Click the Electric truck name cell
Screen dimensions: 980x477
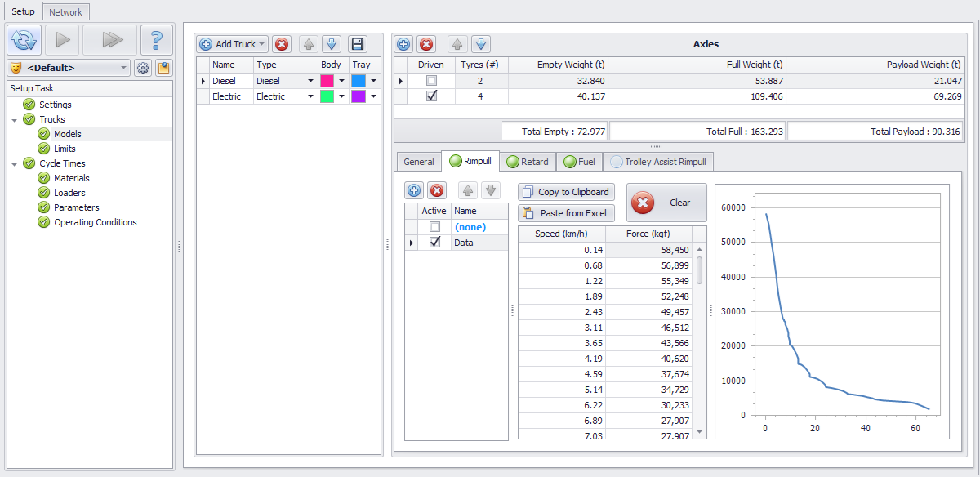coord(231,96)
